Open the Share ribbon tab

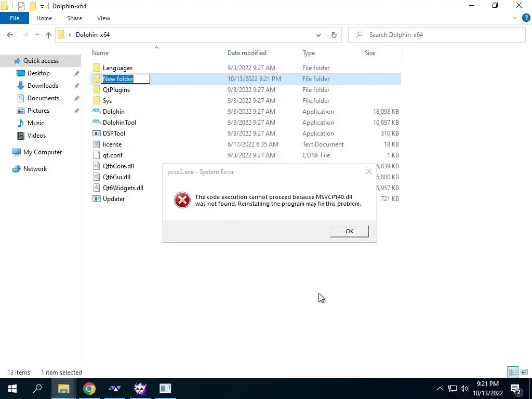(74, 18)
